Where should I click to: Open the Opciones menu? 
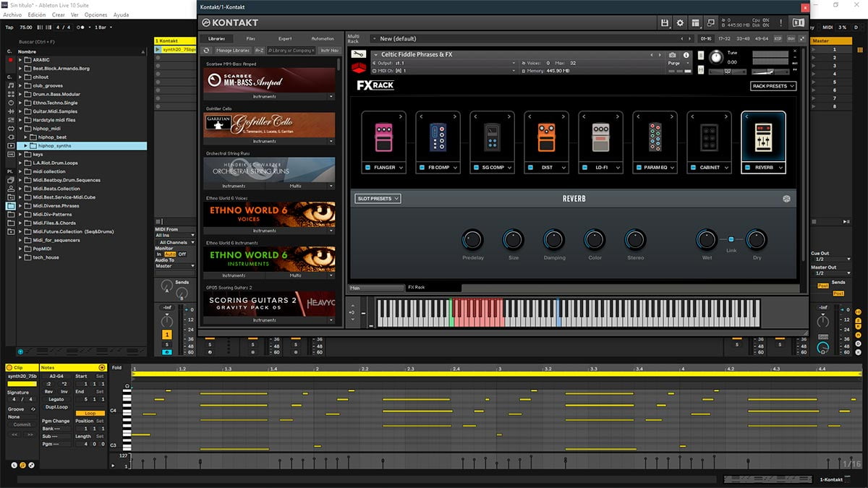pyautogui.click(x=95, y=14)
